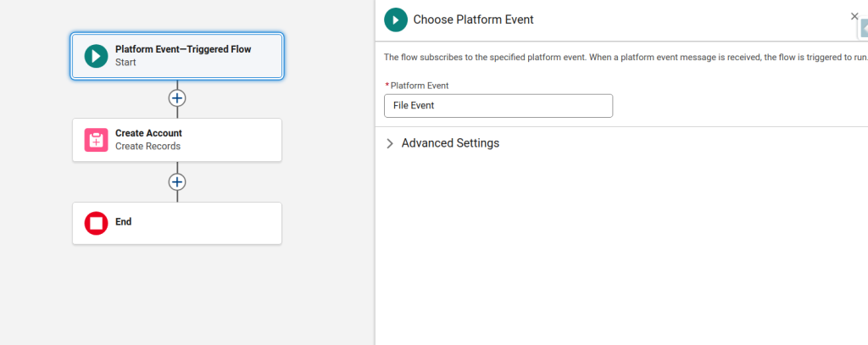
Task: Select the End node label
Action: 124,222
